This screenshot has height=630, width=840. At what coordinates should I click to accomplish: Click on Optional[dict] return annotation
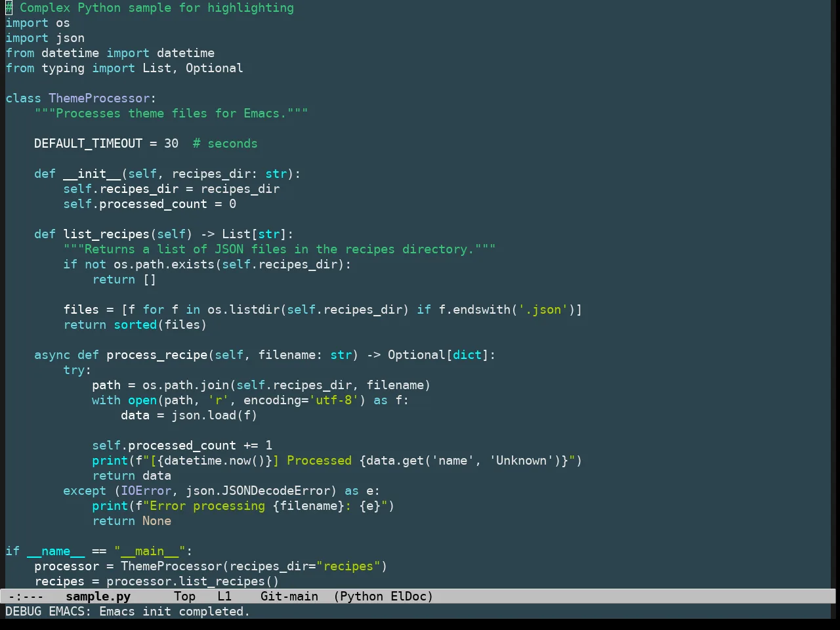438,355
